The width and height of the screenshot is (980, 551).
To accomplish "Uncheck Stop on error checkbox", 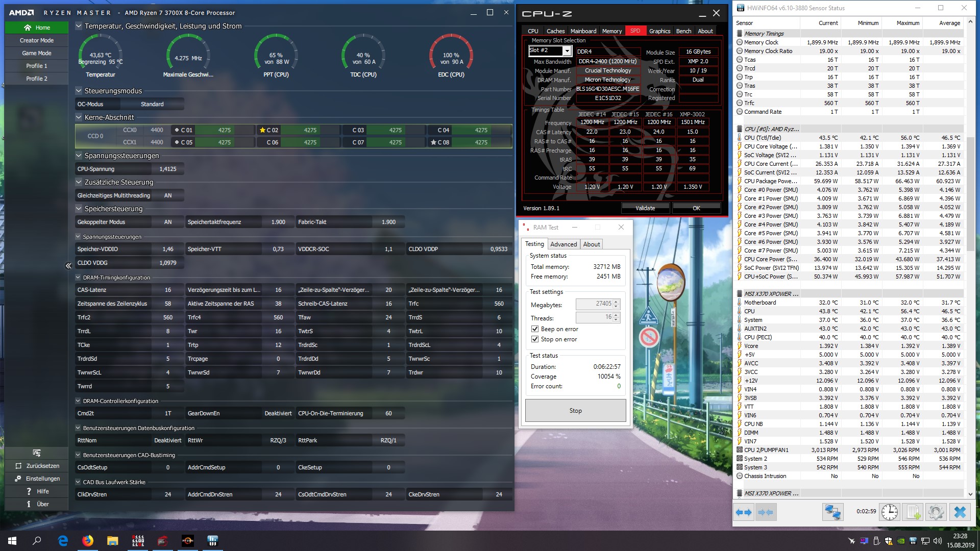I will pyautogui.click(x=535, y=339).
